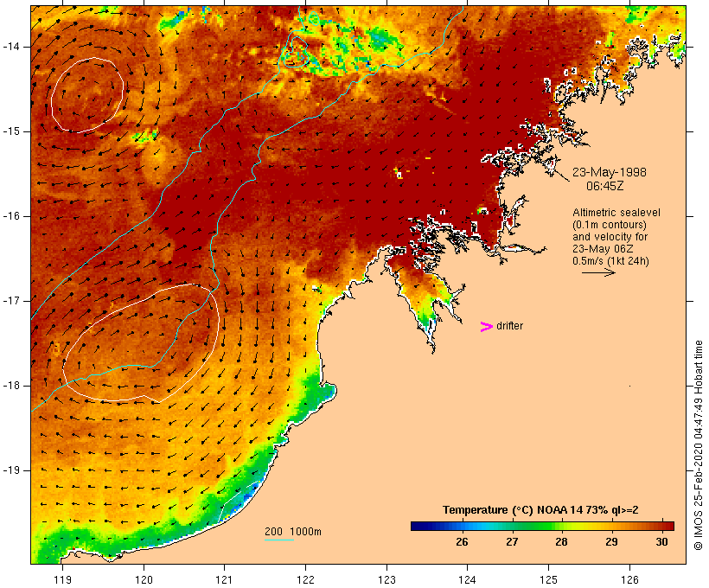The height and width of the screenshot is (588, 709).
Task: Click the 'drifter' legend label
Action: [x=509, y=326]
